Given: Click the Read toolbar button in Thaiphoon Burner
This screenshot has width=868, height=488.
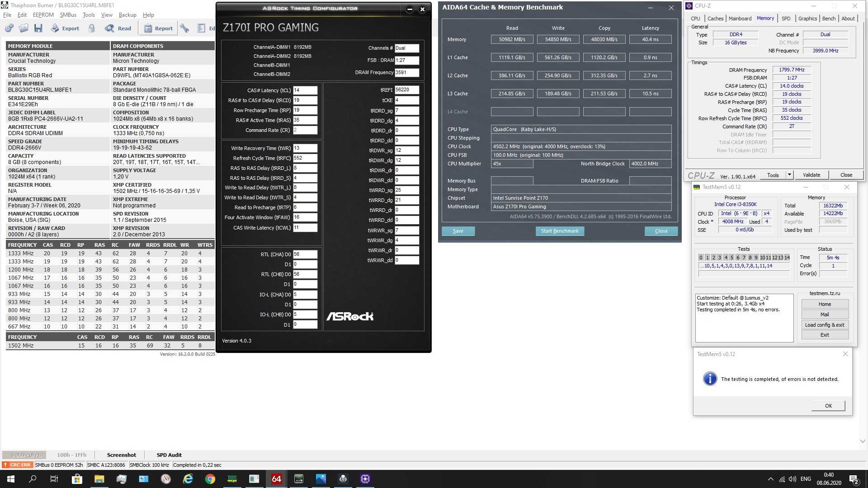Looking at the screenshot, I should pyautogui.click(x=118, y=28).
